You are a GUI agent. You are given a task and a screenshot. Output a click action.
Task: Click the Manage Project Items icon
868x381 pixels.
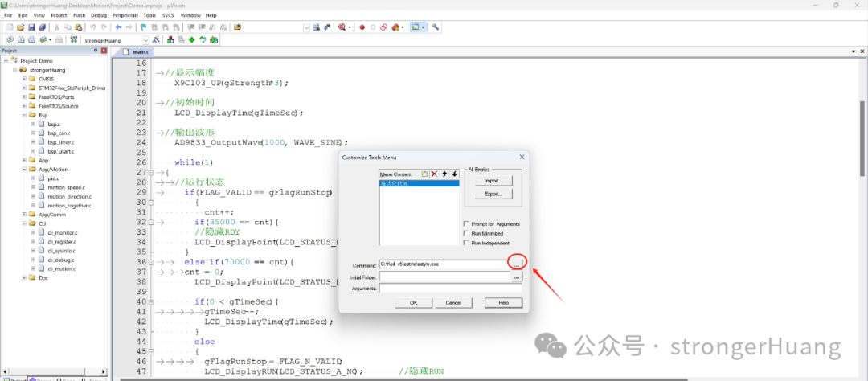(x=170, y=40)
